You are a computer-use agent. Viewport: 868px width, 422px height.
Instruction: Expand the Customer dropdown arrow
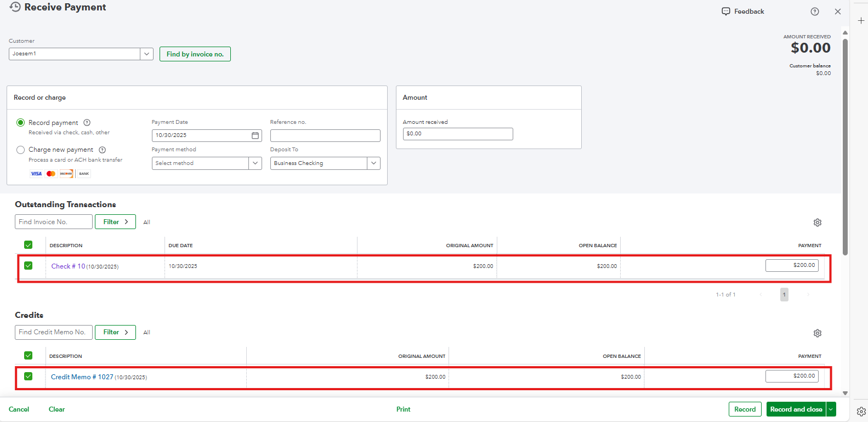coord(146,54)
